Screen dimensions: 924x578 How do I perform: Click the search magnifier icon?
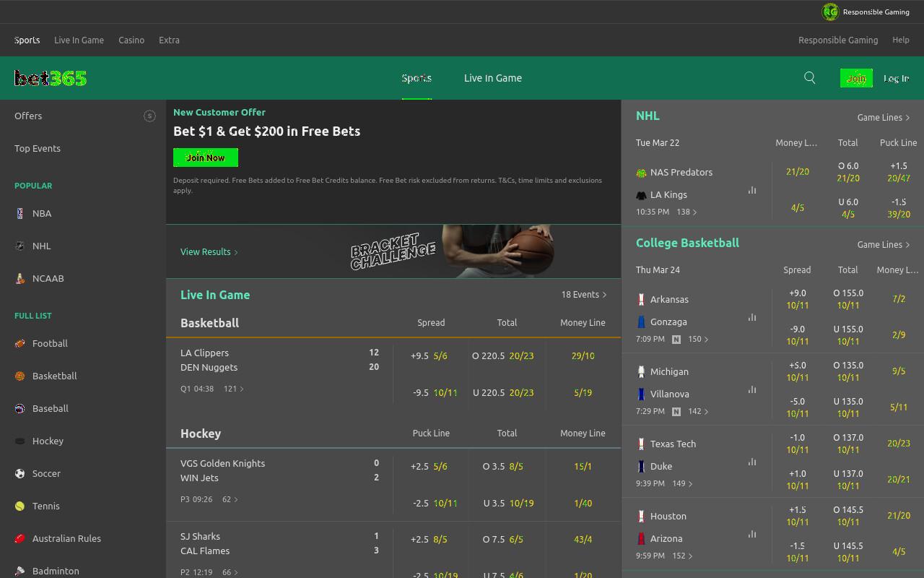809,78
